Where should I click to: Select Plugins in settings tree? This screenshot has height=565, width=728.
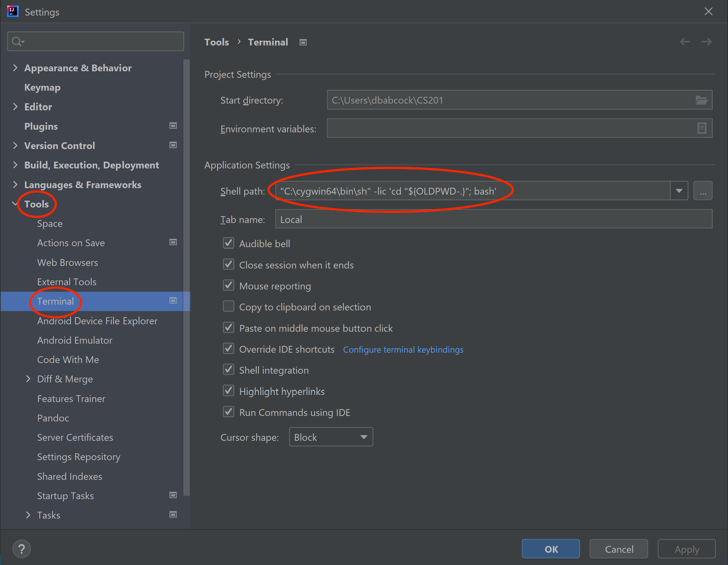click(x=41, y=126)
